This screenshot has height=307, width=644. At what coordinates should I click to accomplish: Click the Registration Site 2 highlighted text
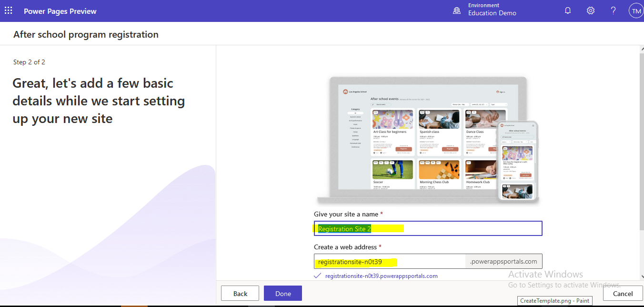[x=344, y=228]
